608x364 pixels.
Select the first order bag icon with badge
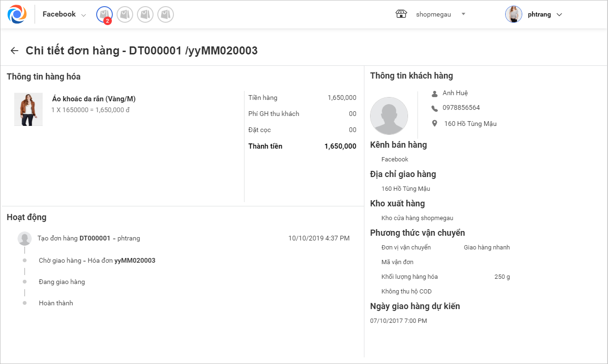tap(104, 15)
